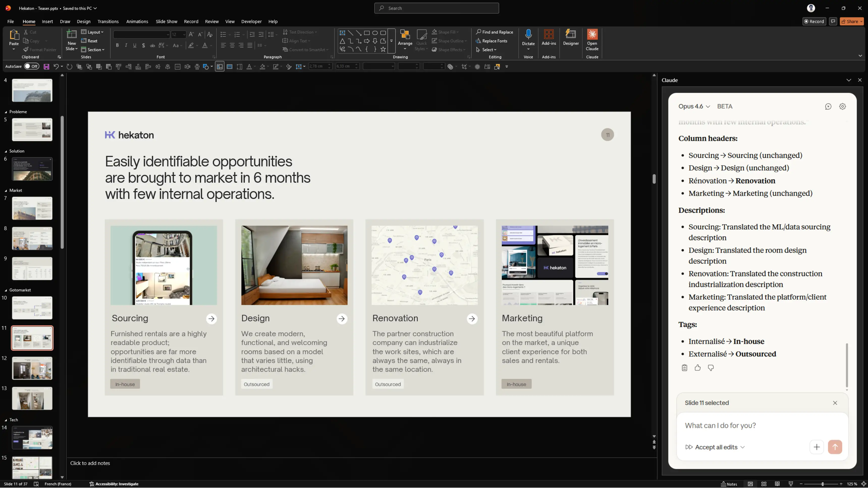The height and width of the screenshot is (488, 868).
Task: Open Claude panel settings gear
Action: pos(843,106)
